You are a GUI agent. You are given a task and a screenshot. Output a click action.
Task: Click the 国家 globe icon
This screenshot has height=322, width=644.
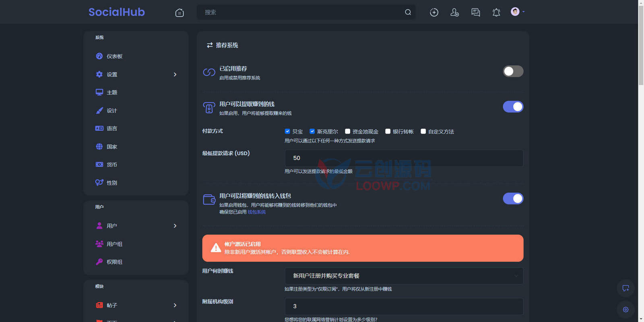[99, 147]
